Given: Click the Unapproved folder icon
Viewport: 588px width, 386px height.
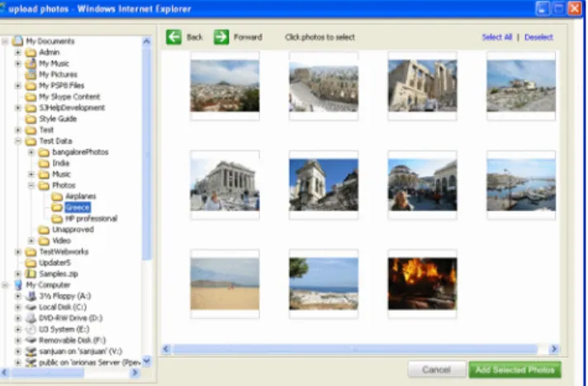Looking at the screenshot, I should pyautogui.click(x=44, y=230).
